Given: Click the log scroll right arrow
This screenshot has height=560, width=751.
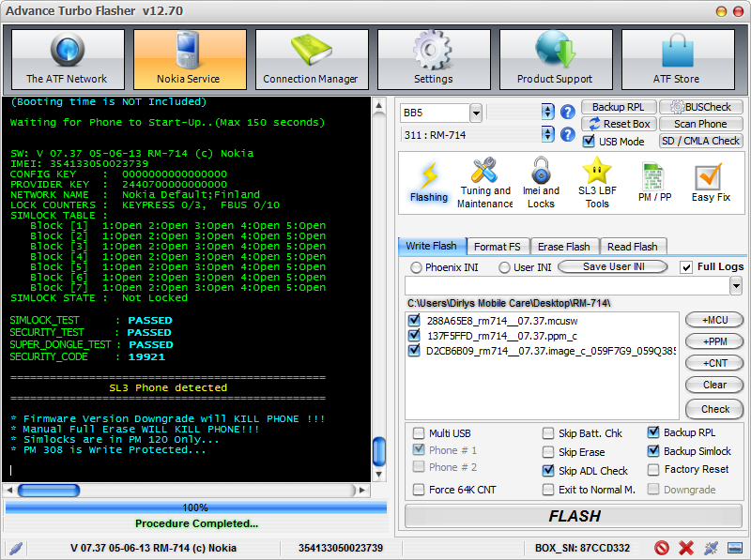Looking at the screenshot, I should [x=362, y=491].
